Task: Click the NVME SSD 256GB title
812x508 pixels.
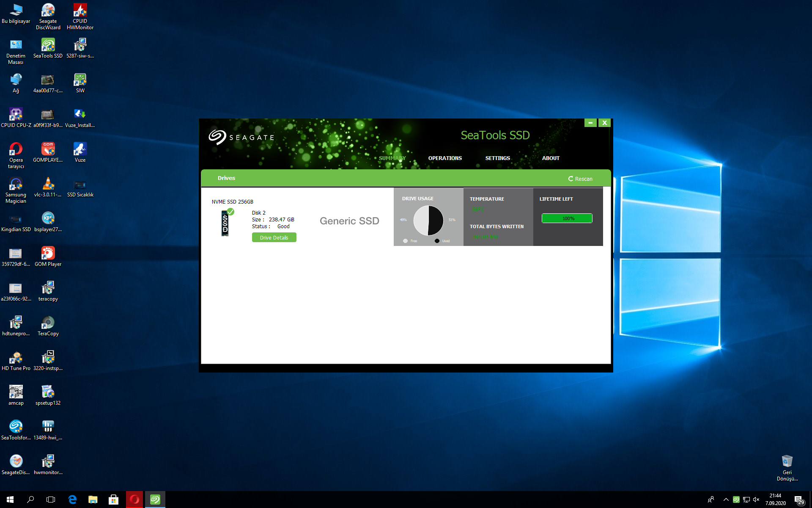Action: (233, 202)
